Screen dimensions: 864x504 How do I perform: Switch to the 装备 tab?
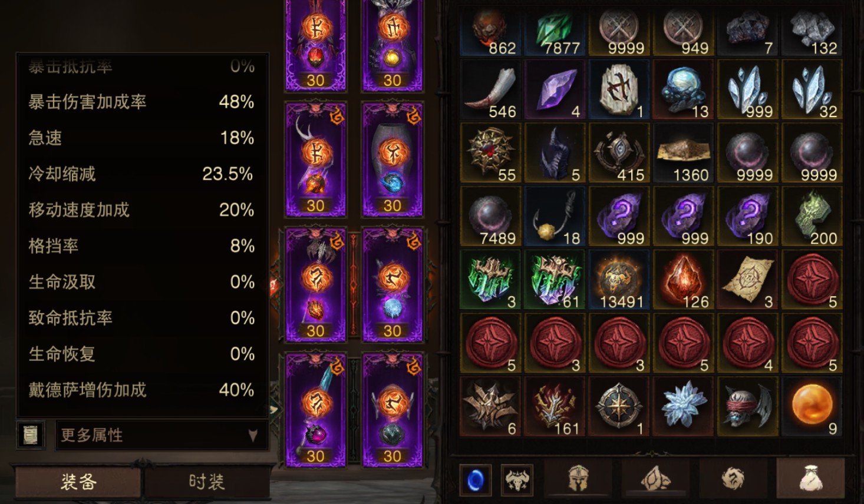tap(78, 482)
